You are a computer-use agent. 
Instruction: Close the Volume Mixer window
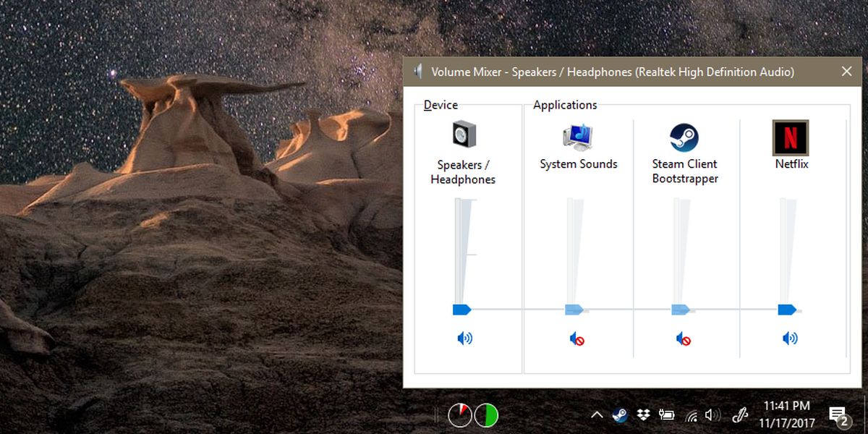click(x=846, y=72)
